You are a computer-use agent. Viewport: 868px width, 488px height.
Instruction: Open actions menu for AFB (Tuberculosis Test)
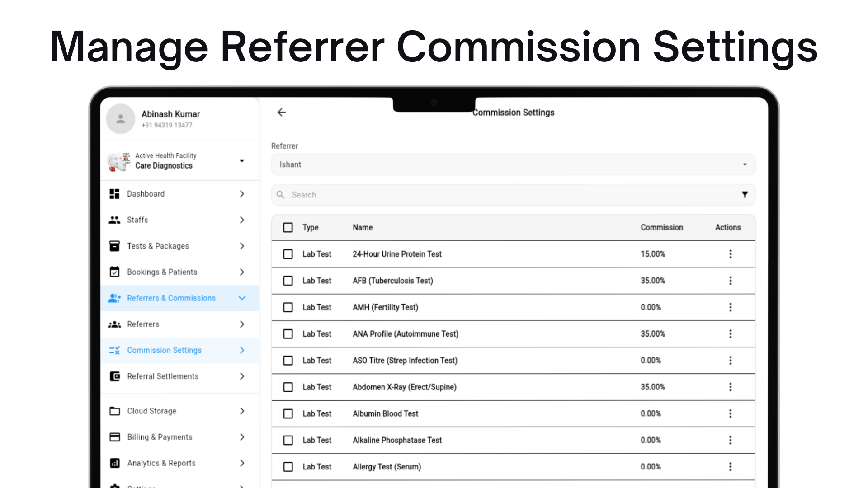point(730,281)
